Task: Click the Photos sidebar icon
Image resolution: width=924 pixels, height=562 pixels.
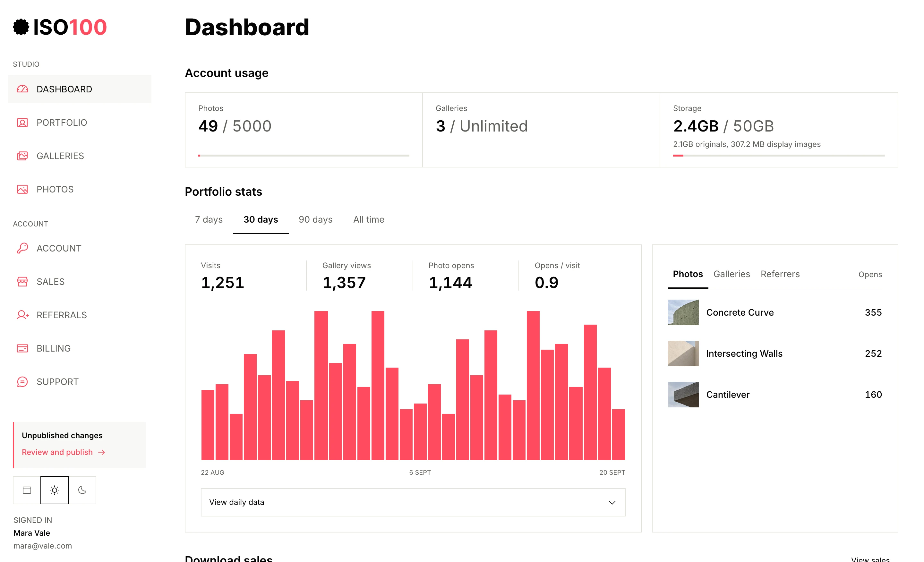Action: 22,189
